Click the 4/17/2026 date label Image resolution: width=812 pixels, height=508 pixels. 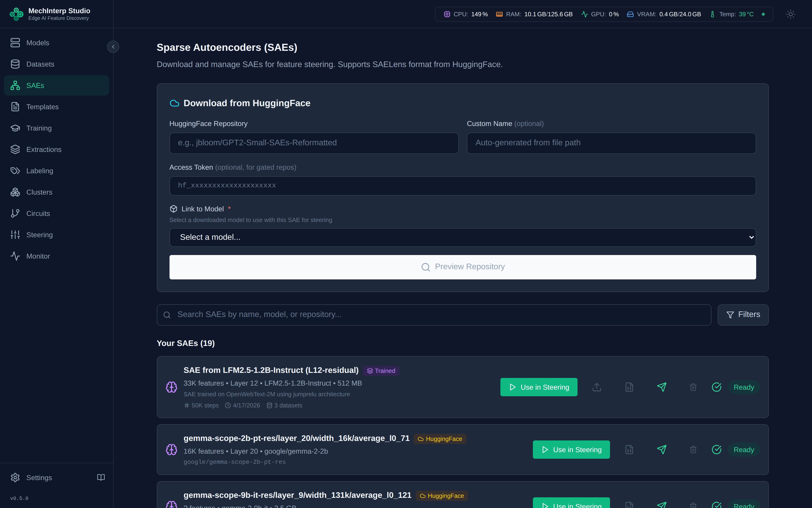[243, 406]
